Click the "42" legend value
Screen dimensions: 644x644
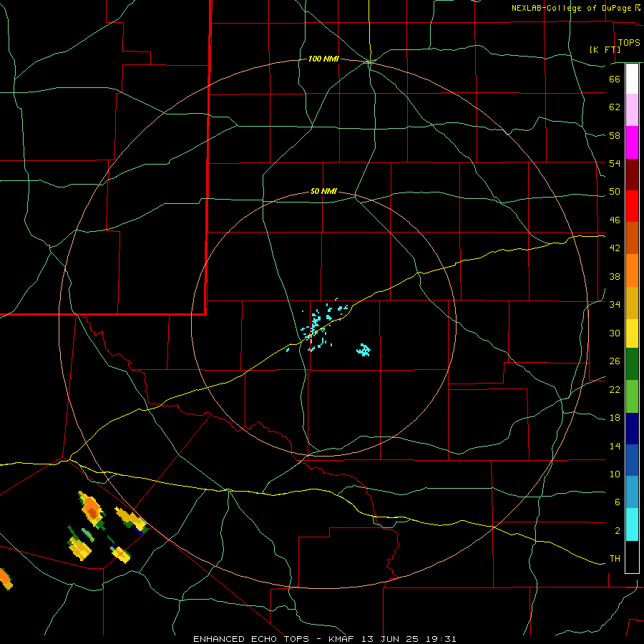(x=615, y=248)
